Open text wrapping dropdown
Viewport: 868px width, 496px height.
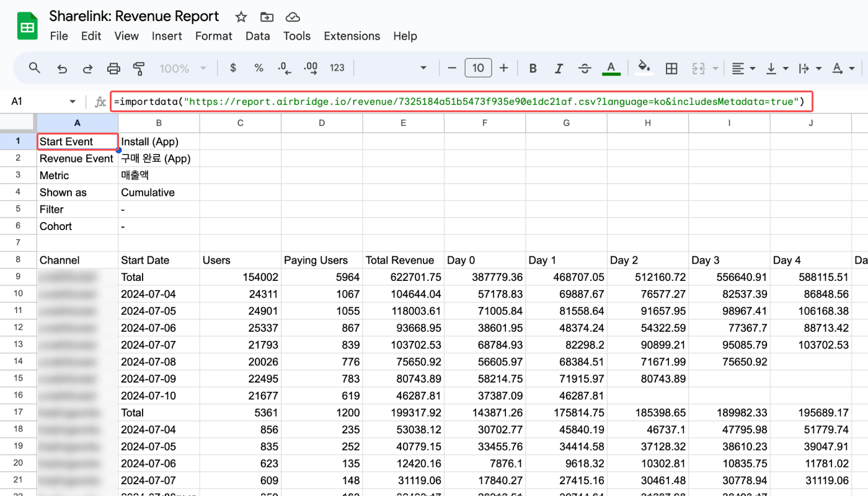pyautogui.click(x=810, y=68)
